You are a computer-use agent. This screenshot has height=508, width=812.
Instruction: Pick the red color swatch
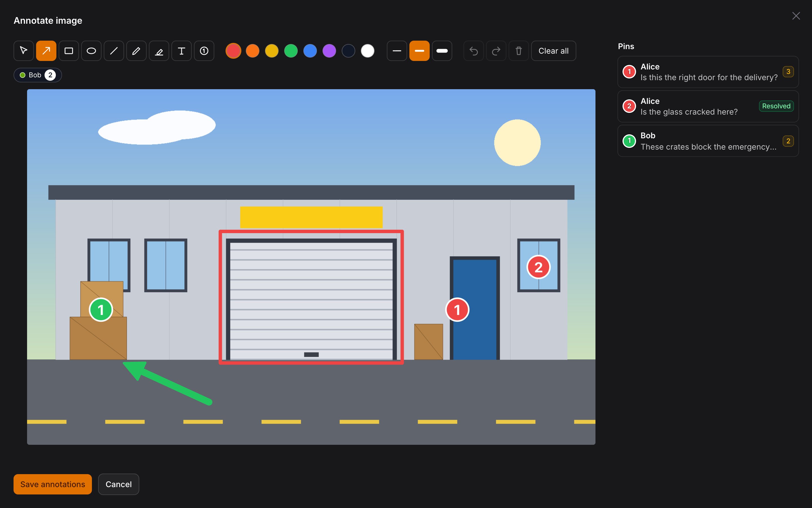[x=233, y=51]
